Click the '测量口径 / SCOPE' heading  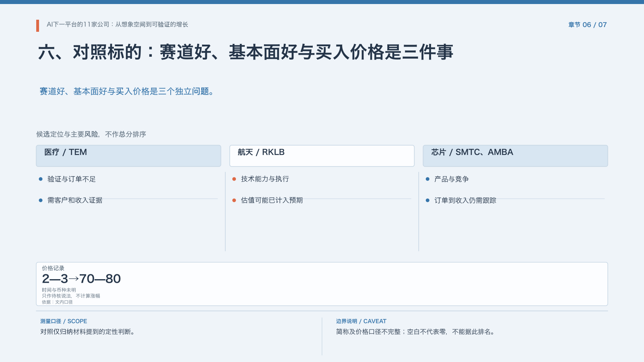[64, 321]
